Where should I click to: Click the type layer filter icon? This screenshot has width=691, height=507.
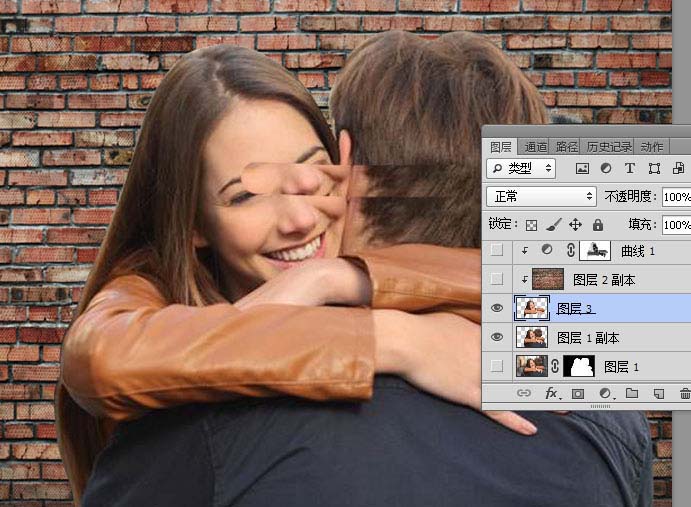click(630, 168)
